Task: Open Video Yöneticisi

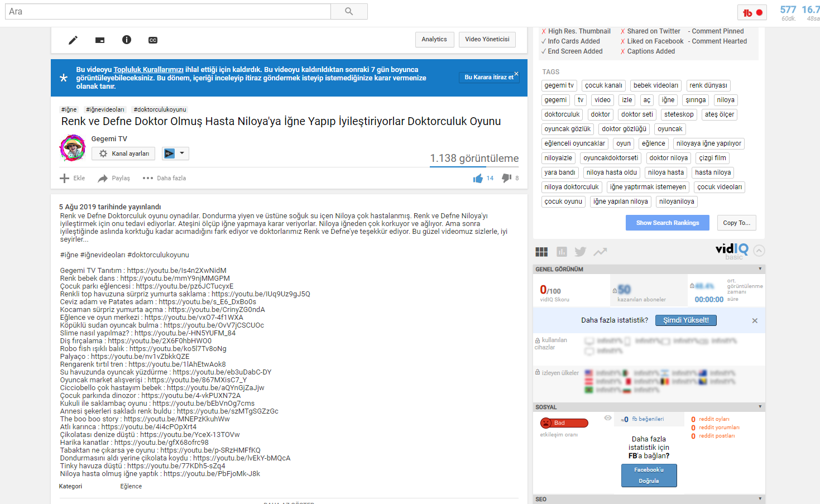Action: click(x=487, y=40)
